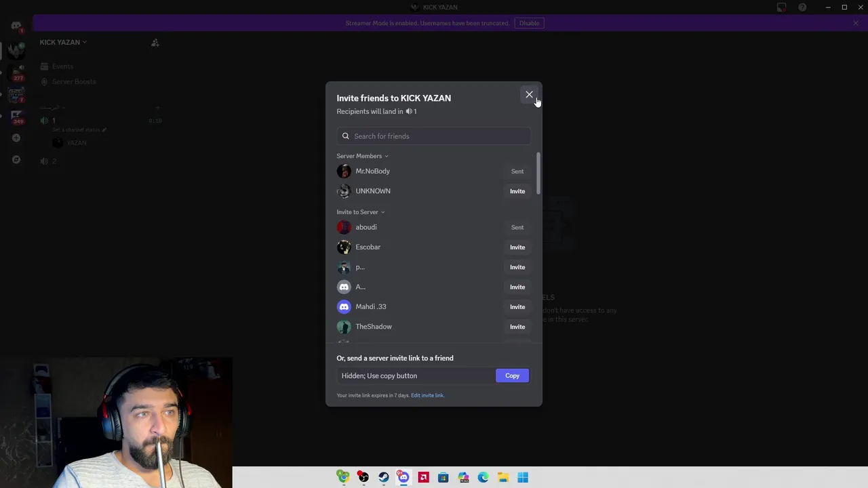Open Discover servers compass icon
The width and height of the screenshot is (868, 488).
(16, 160)
